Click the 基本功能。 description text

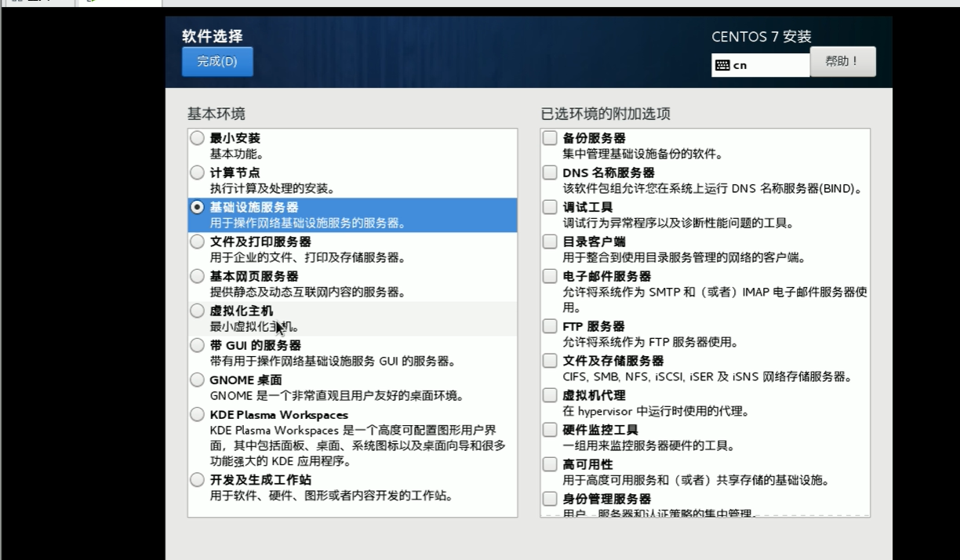coord(237,155)
